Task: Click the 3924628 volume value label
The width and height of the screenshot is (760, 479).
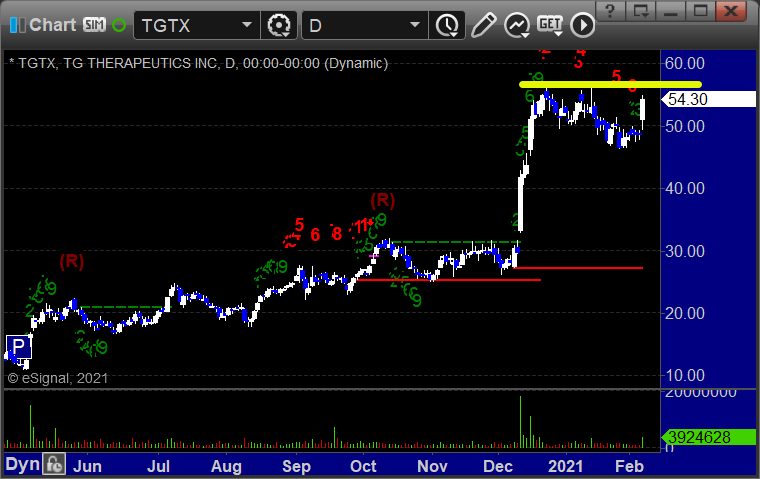Action: point(709,437)
